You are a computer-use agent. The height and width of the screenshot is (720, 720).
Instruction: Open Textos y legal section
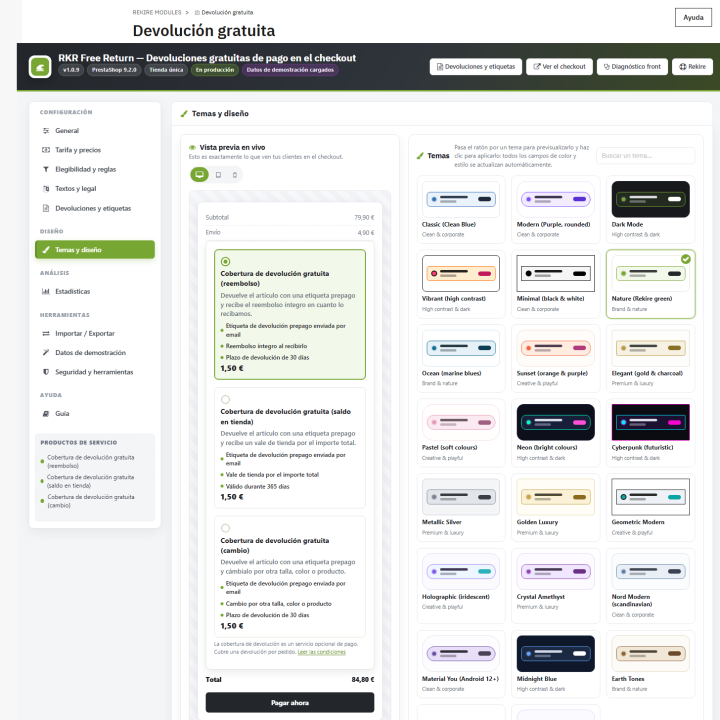click(95, 189)
